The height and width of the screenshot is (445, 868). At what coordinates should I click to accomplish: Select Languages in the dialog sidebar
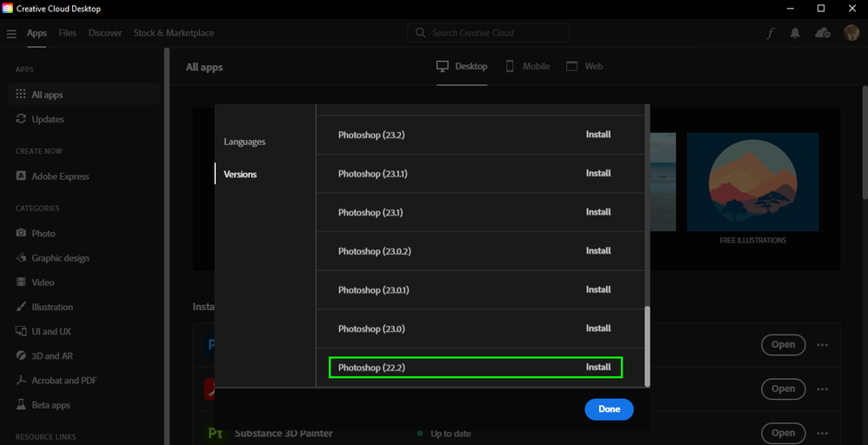tap(244, 142)
